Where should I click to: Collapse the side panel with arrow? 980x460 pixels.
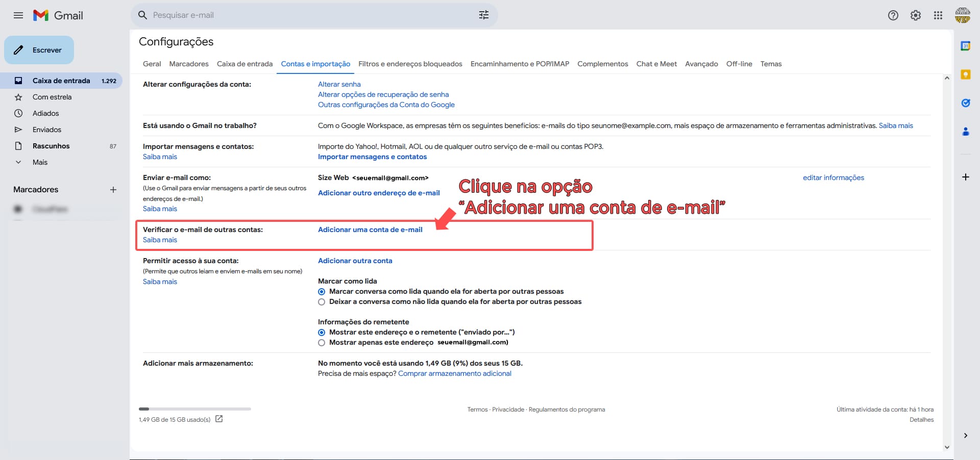click(x=965, y=436)
